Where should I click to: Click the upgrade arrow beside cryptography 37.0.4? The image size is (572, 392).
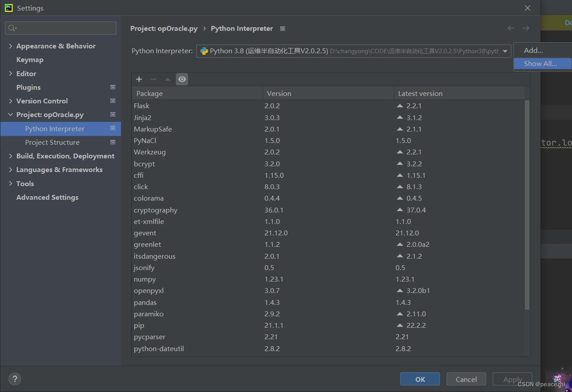pos(400,210)
